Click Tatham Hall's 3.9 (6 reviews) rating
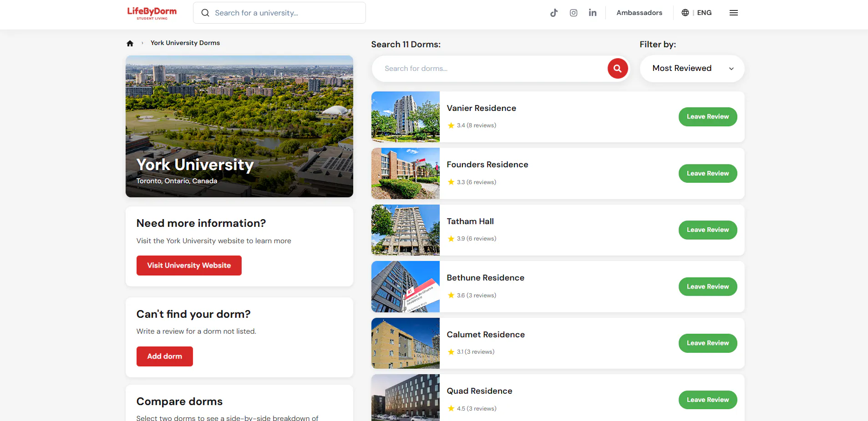Viewport: 868px width, 421px height. tap(472, 239)
